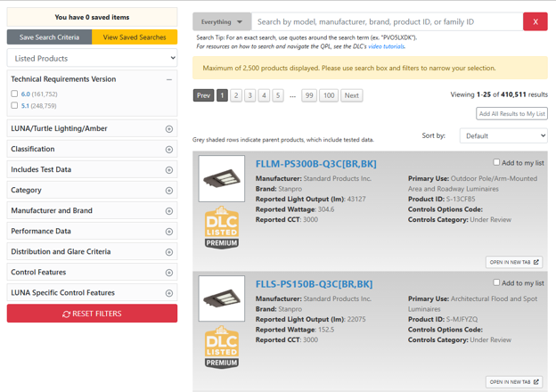
Task: Open the Listed Products dropdown
Action: tap(92, 58)
